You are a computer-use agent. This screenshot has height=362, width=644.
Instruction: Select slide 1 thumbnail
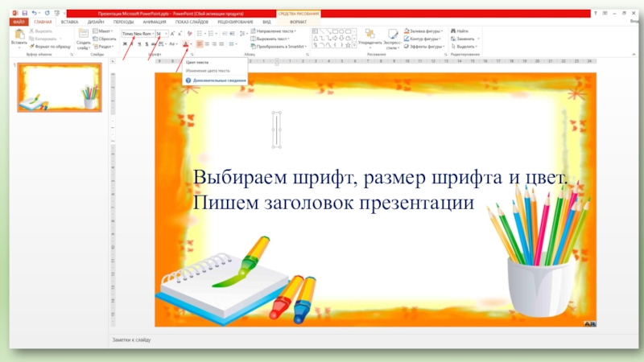[x=60, y=87]
